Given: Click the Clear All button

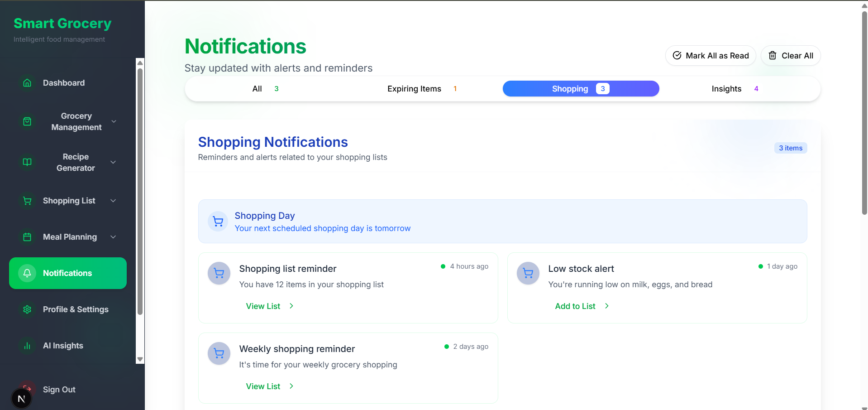Looking at the screenshot, I should [x=791, y=55].
